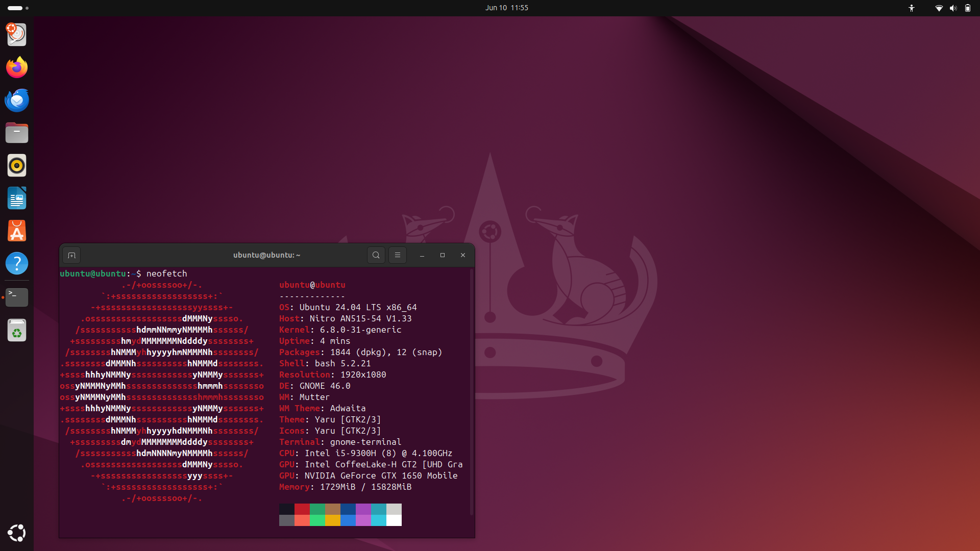
Task: Click the GPU NVIDIA GeForce GTX 1650 line
Action: coord(369,475)
